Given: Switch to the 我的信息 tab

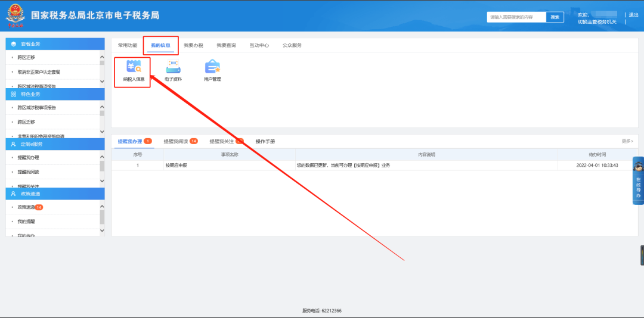Looking at the screenshot, I should 160,45.
